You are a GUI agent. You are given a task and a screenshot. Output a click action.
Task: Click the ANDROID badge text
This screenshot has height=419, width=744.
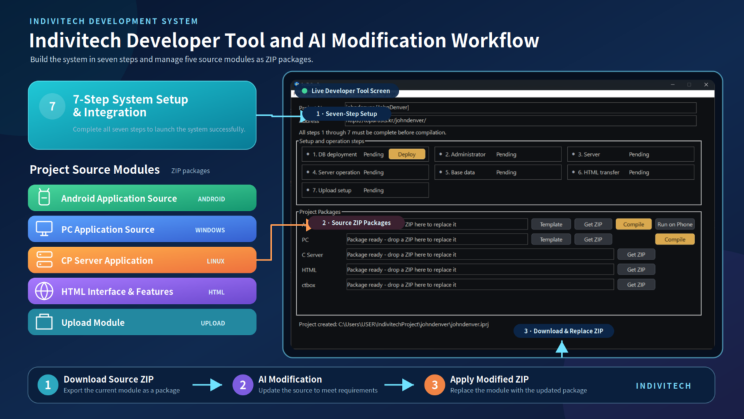pyautogui.click(x=211, y=199)
